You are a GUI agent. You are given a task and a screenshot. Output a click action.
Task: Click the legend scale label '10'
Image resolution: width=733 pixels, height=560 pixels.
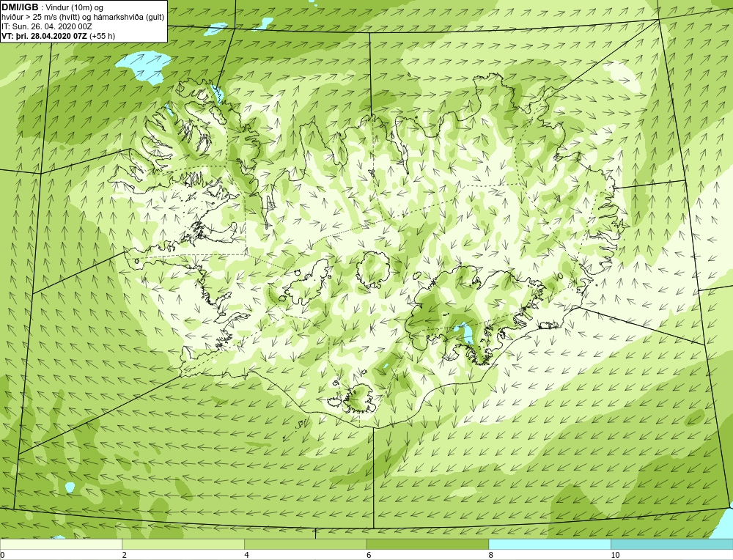(615, 555)
